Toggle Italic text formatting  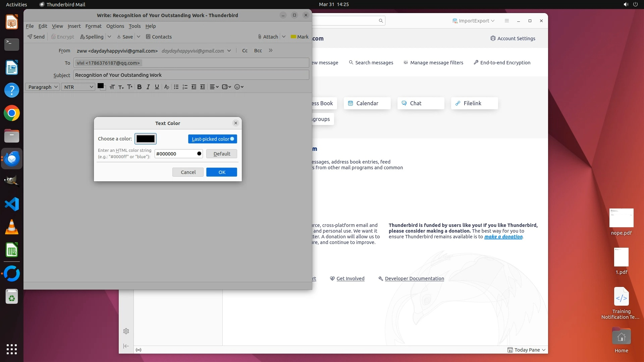148,87
